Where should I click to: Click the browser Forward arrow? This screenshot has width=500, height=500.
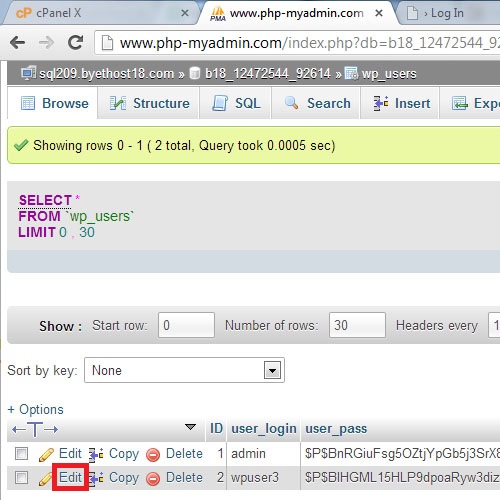click(46, 43)
